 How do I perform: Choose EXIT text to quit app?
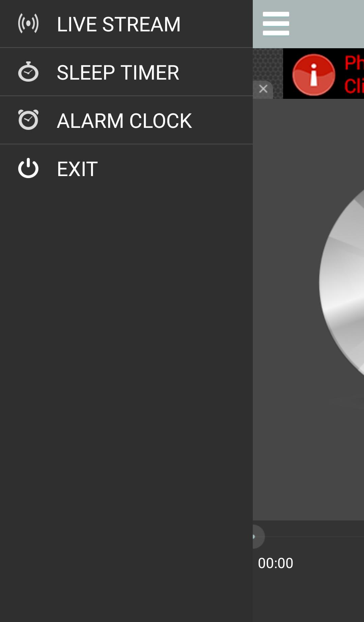click(78, 169)
